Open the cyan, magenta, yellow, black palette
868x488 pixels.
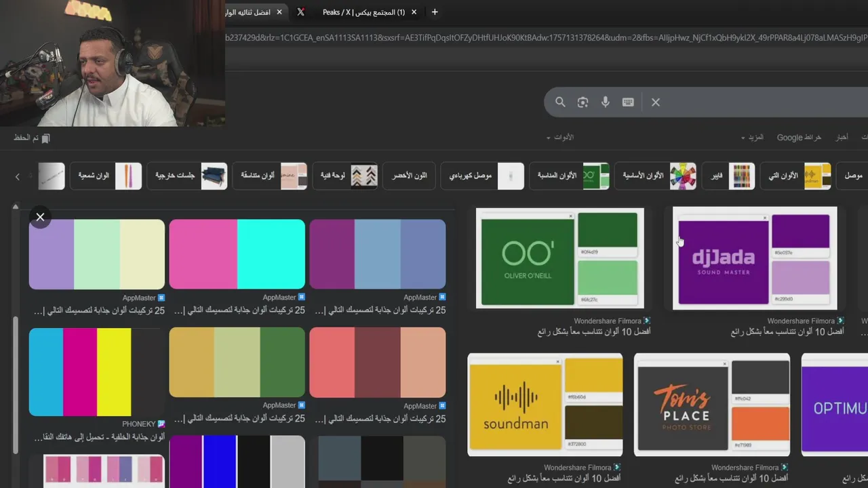coord(97,371)
